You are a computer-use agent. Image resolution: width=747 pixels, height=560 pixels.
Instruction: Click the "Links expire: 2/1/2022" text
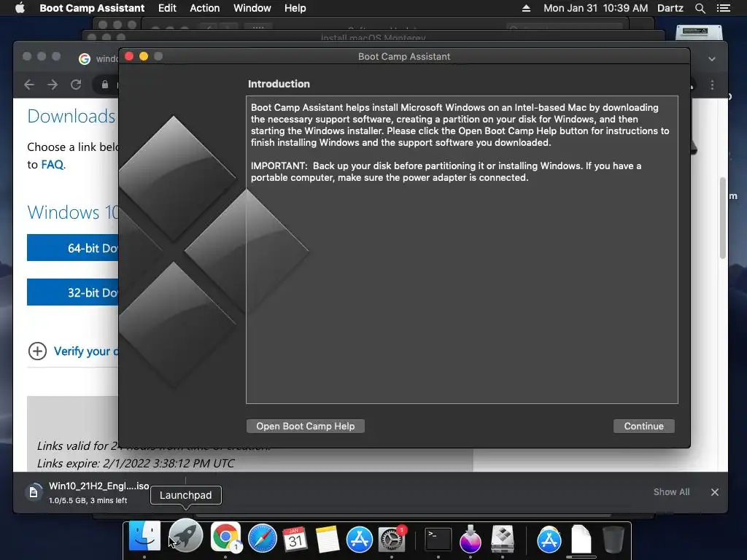coord(135,463)
